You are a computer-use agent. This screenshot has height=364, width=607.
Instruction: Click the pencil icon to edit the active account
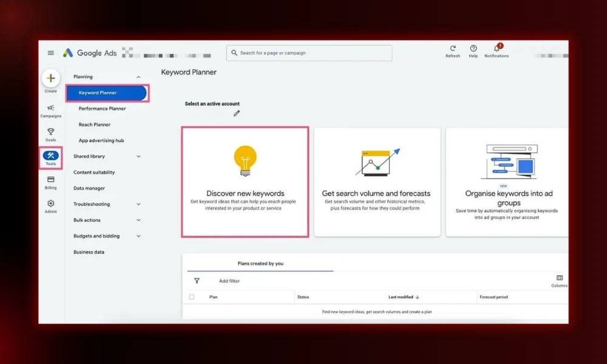pos(237,113)
